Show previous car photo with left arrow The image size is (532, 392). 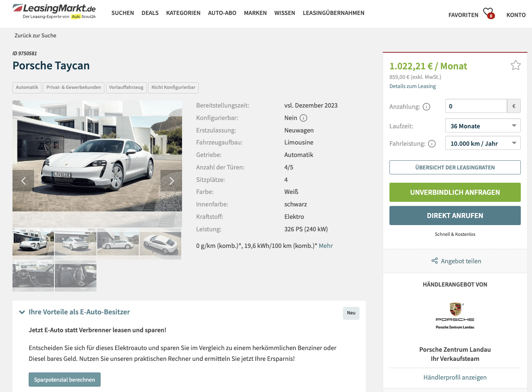click(23, 181)
